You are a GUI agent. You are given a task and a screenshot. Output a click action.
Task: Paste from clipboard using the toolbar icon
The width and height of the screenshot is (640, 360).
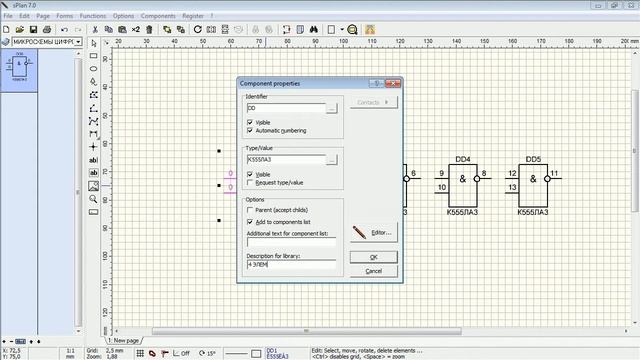click(x=122, y=29)
